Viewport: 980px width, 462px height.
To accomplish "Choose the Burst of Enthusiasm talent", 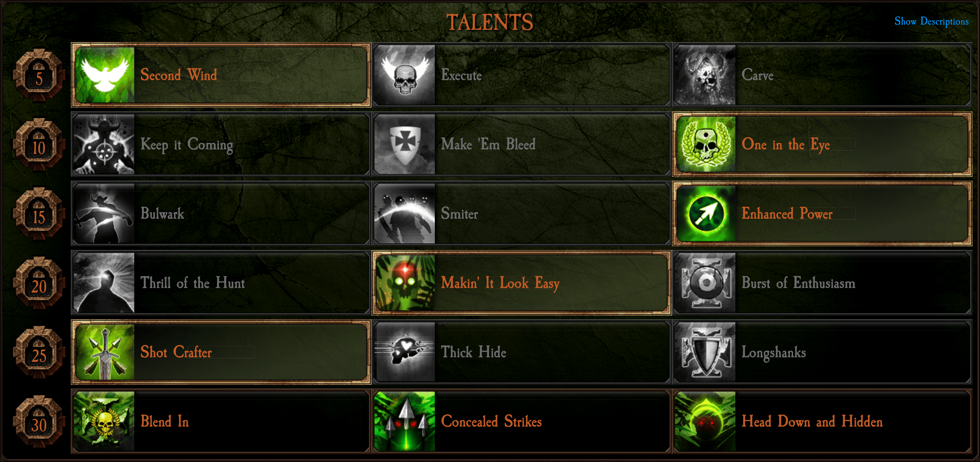I will [x=822, y=283].
